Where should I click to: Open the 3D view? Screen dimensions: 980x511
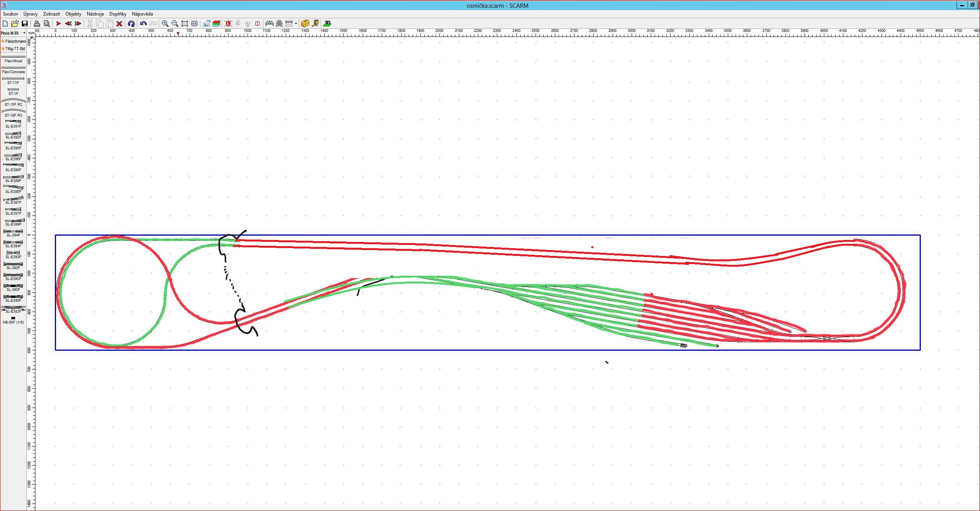coord(327,23)
